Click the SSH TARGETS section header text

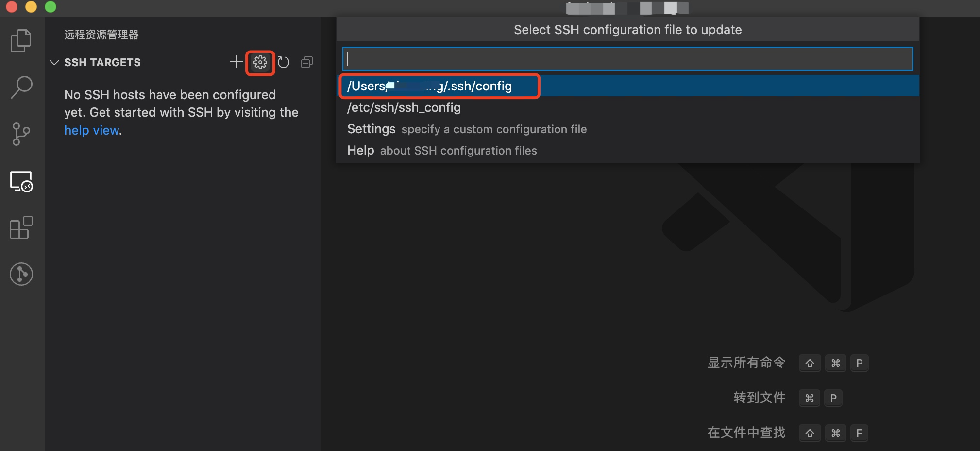pos(102,62)
